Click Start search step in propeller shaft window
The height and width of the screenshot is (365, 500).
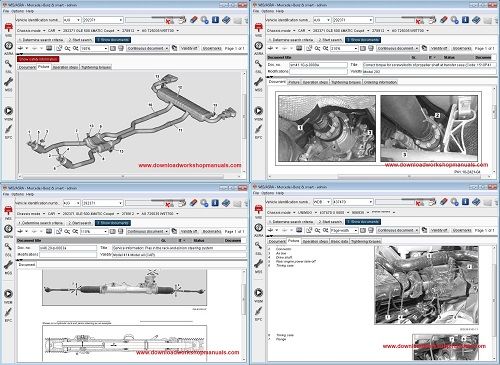pyautogui.click(x=330, y=40)
